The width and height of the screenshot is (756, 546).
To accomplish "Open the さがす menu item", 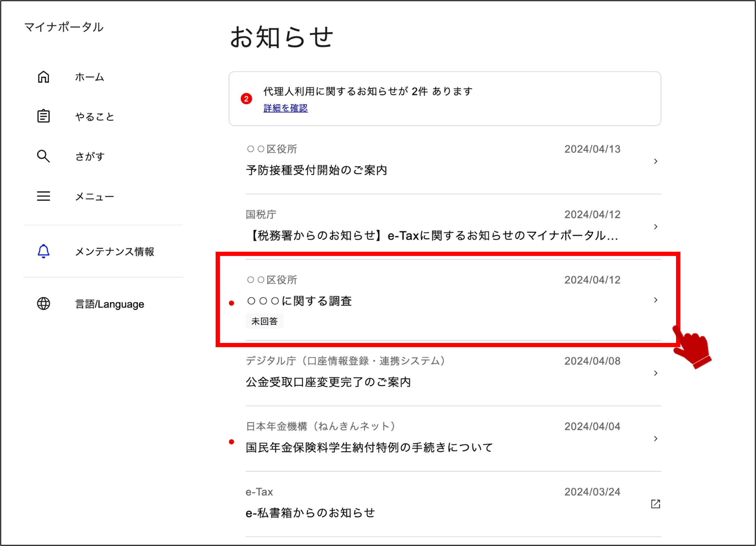I will pos(90,156).
